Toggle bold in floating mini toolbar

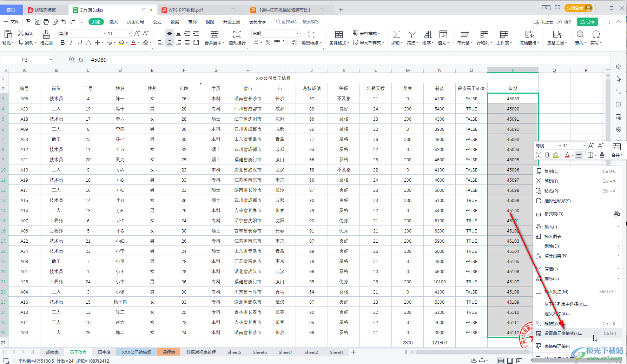click(x=547, y=155)
